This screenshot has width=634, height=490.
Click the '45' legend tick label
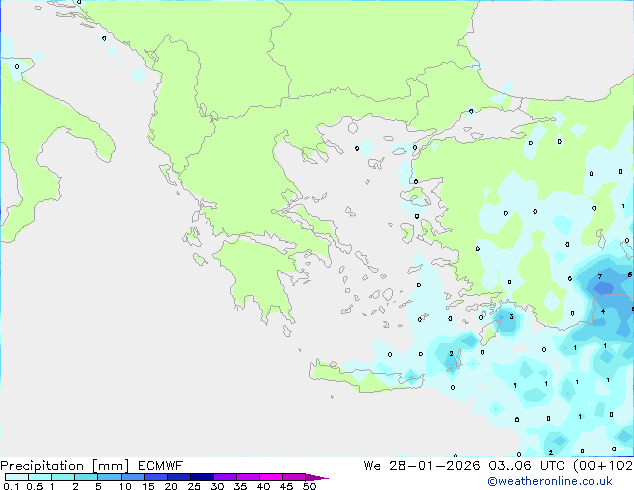286,486
